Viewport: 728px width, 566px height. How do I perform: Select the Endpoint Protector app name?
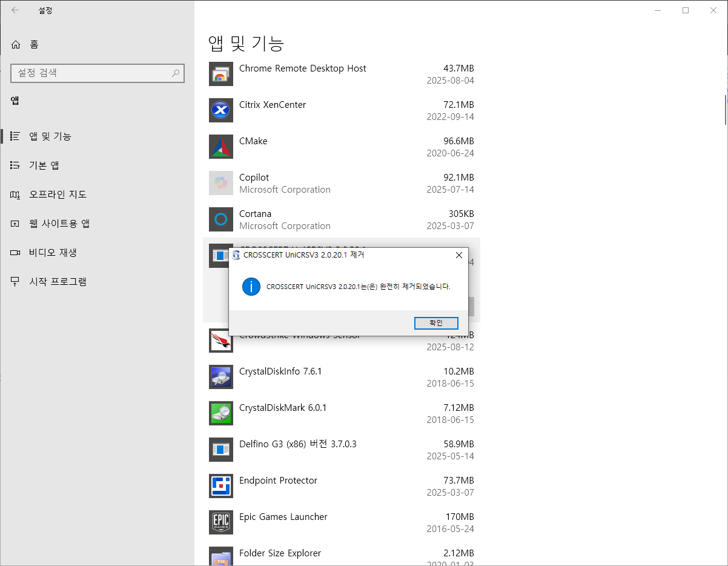tap(278, 481)
